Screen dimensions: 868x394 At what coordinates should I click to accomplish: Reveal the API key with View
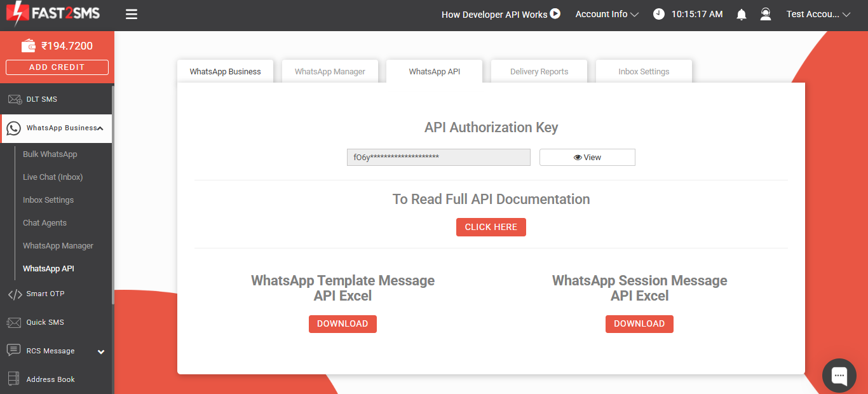point(587,158)
